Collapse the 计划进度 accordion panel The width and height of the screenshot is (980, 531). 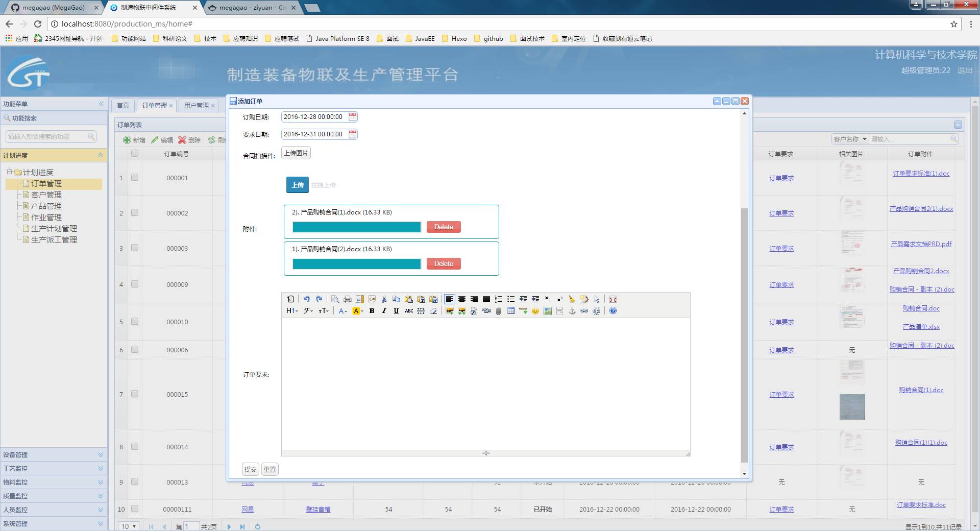coord(101,155)
